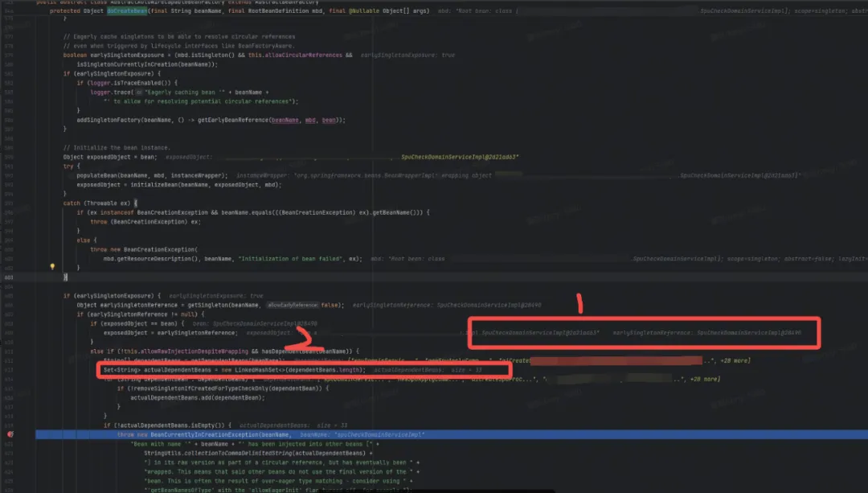Image resolution: width=868 pixels, height=493 pixels.
Task: Click 'Set<String> actualDependentBeans = new LinkedHashSet' line
Action: click(235, 369)
